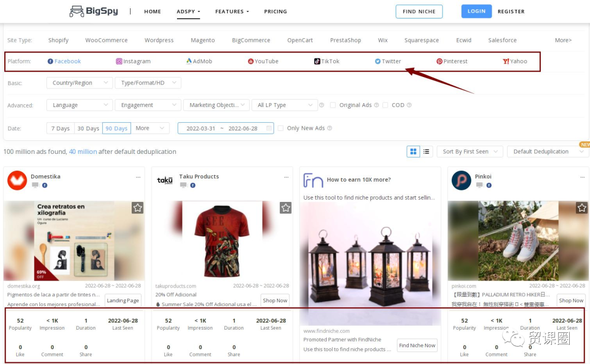Favorite the Taku Products ad with star
Screen dimensions: 590x364
[x=286, y=207]
